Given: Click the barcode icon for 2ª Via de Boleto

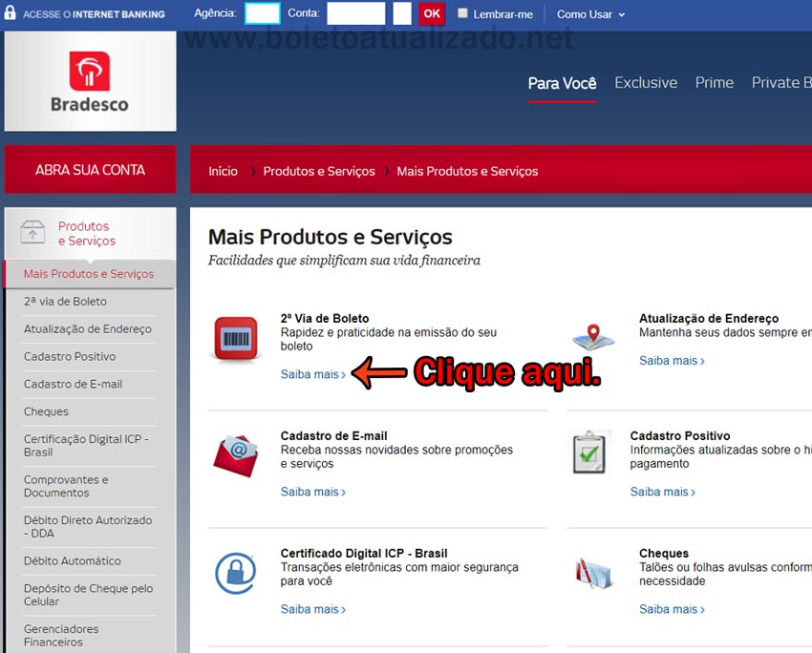Looking at the screenshot, I should 235,339.
